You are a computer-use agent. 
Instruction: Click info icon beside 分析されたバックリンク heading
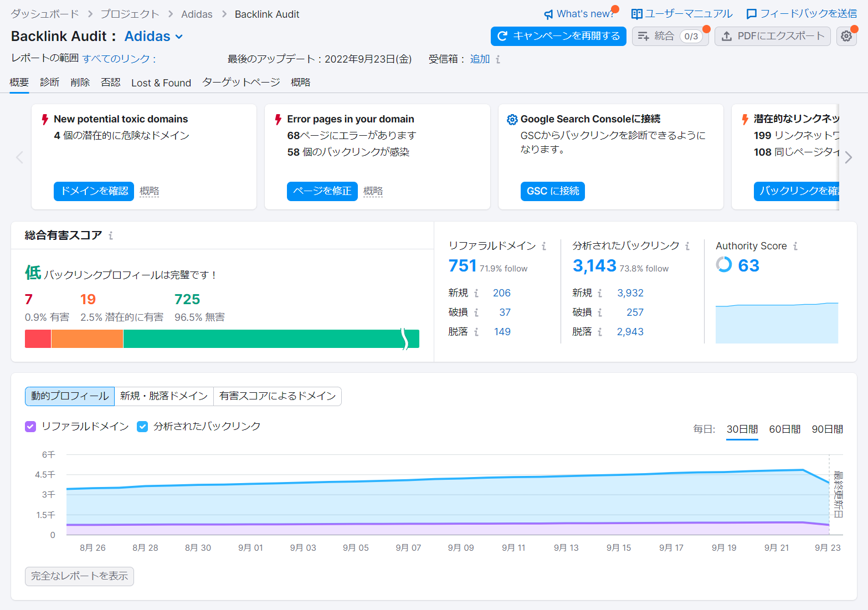point(687,246)
